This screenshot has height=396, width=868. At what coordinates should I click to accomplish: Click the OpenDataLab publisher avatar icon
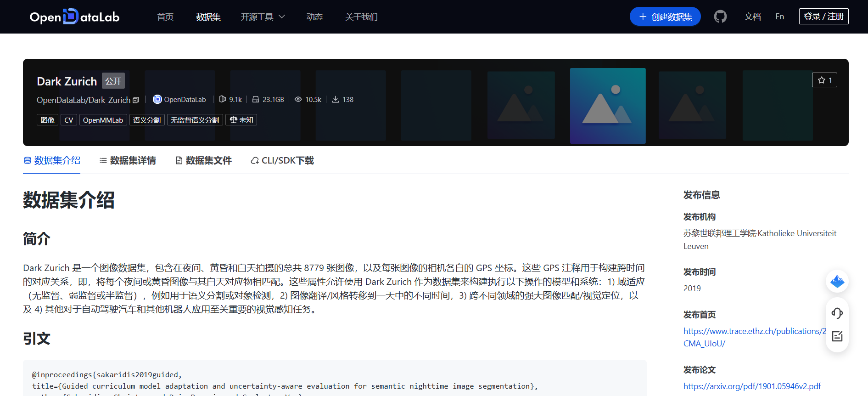pos(157,99)
